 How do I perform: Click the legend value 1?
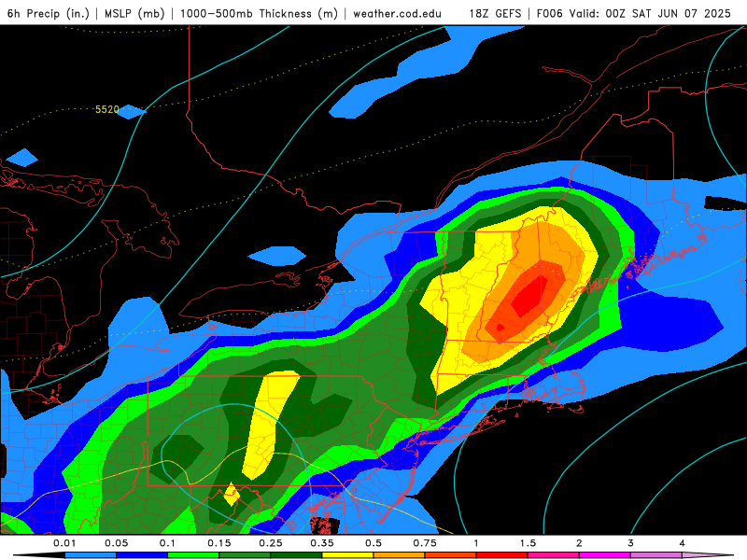[x=476, y=543]
